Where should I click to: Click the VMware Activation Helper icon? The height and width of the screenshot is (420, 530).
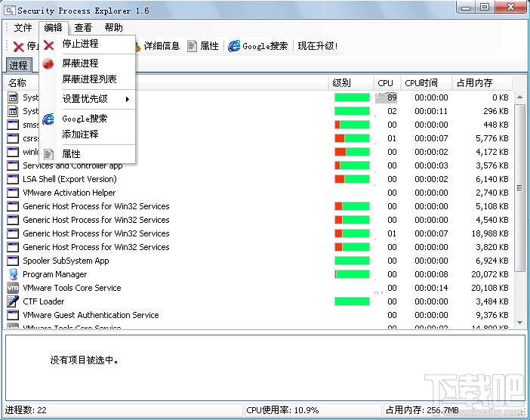(13, 193)
